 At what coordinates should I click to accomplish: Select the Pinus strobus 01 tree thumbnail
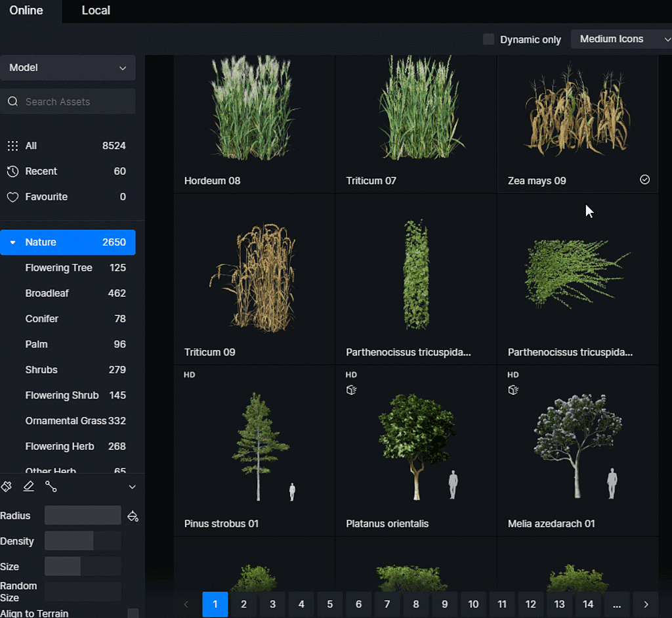pyautogui.click(x=254, y=451)
